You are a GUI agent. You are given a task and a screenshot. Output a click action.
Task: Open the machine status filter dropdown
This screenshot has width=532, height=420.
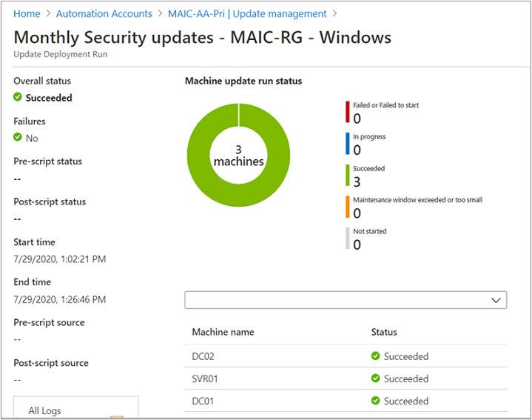pos(346,299)
